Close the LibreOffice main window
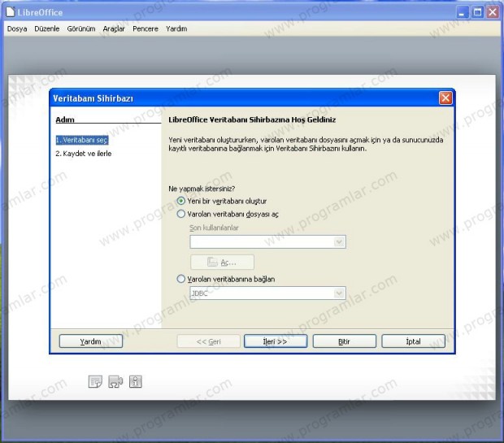 (493, 12)
